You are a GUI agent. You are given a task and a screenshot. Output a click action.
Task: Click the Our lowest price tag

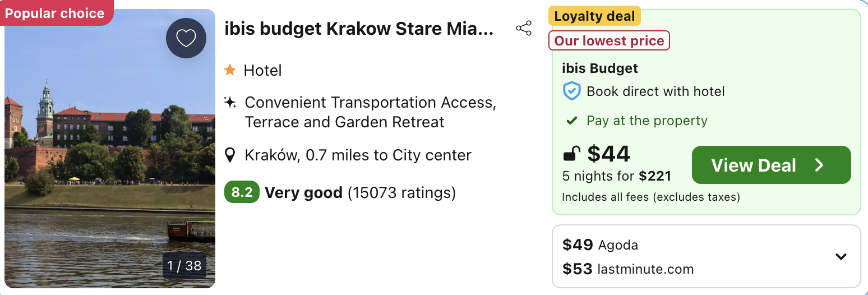pyautogui.click(x=609, y=40)
